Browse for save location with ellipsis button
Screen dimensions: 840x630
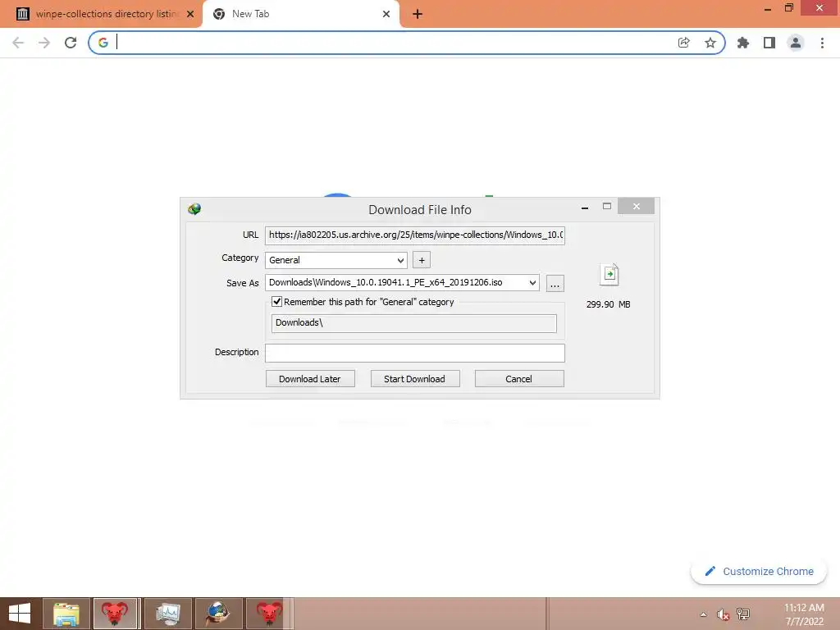coord(555,283)
